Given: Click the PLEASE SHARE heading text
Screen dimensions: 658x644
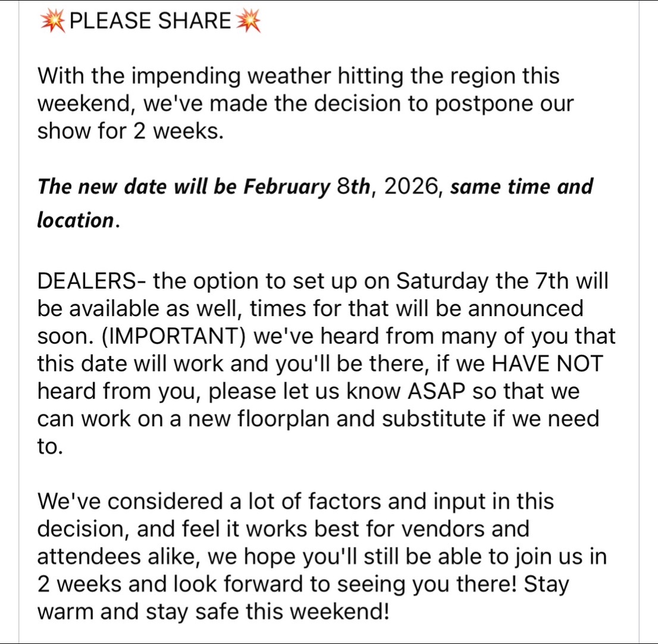Looking at the screenshot, I should pos(151,21).
